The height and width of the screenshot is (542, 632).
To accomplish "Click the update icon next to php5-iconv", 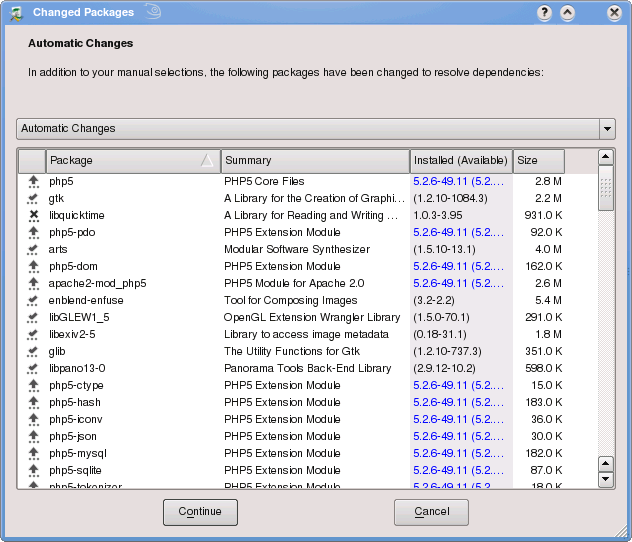I will pyautogui.click(x=33, y=419).
